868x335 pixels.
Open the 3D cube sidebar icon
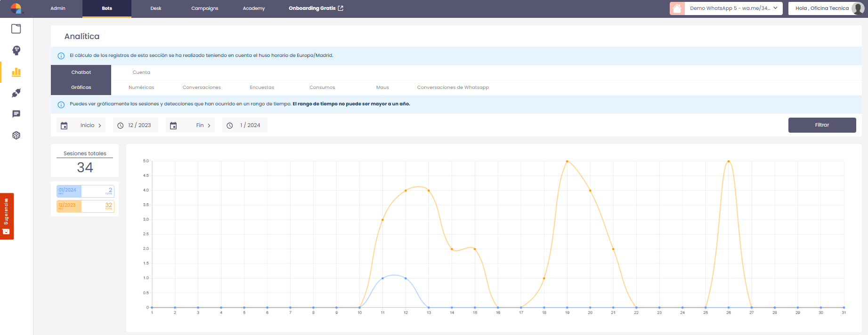(x=16, y=136)
